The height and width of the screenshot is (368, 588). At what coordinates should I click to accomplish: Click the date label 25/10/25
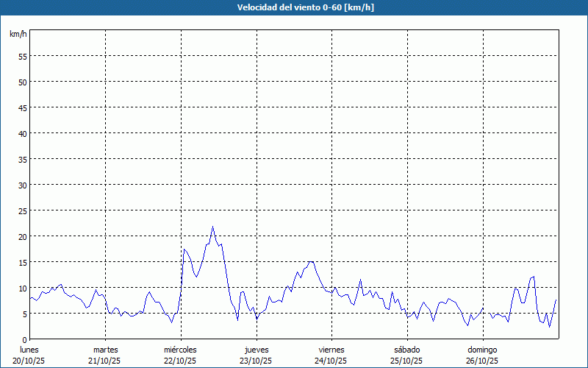(406, 361)
